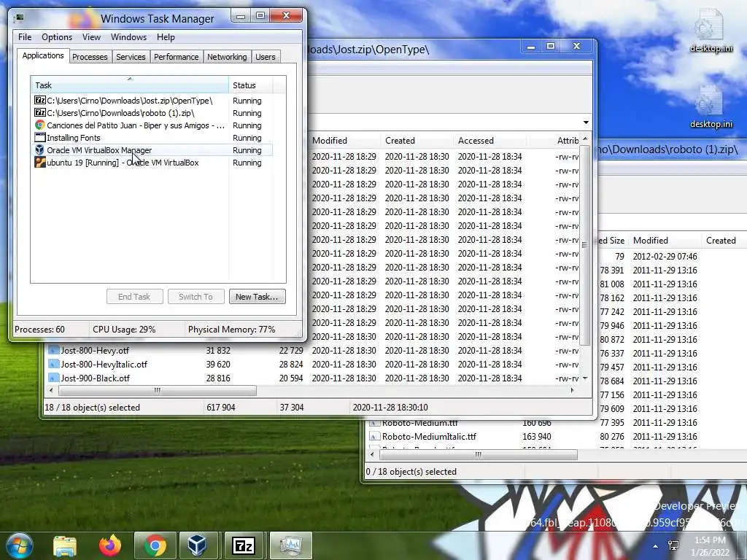Click 18 / 18 object(s) selected status
This screenshot has height=560, width=747.
pos(92,408)
